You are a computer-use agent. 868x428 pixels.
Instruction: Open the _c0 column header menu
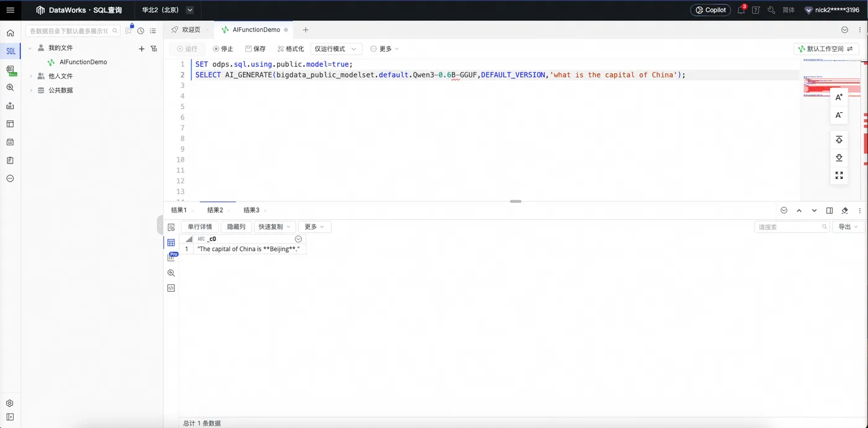298,239
